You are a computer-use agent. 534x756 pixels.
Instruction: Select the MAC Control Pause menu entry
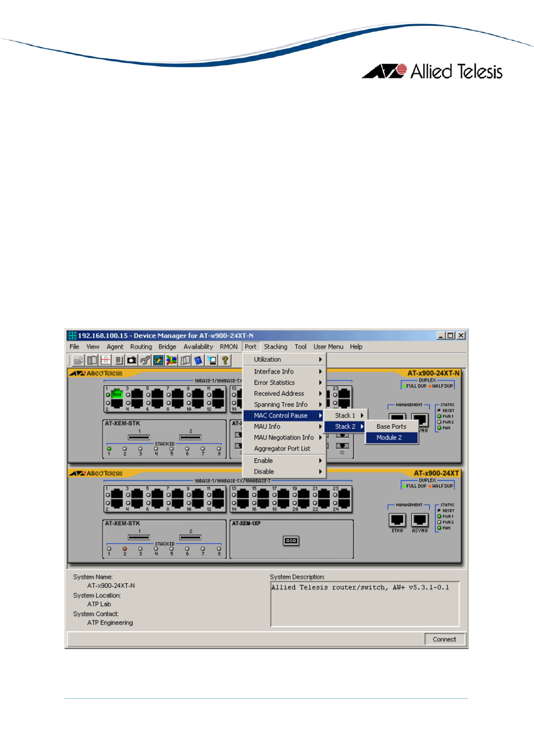pos(284,416)
